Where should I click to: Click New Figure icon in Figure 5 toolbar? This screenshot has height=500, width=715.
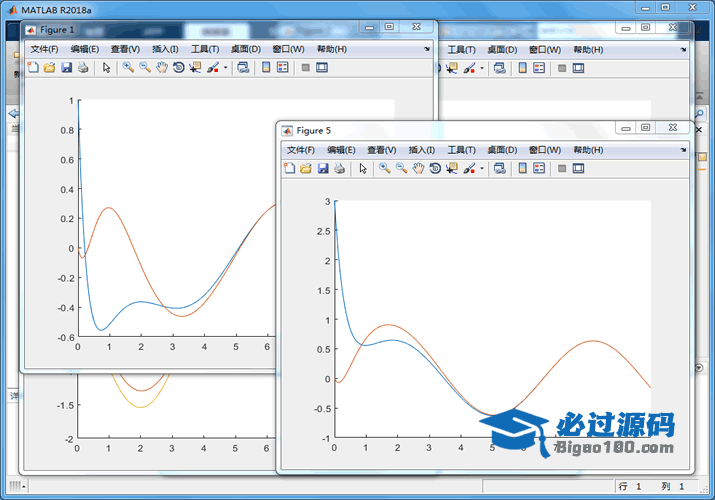pyautogui.click(x=289, y=168)
